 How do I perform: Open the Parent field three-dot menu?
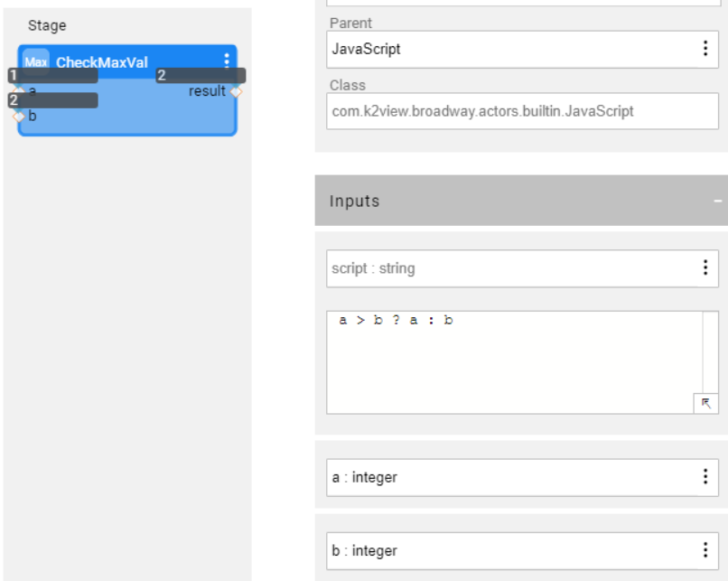(705, 49)
